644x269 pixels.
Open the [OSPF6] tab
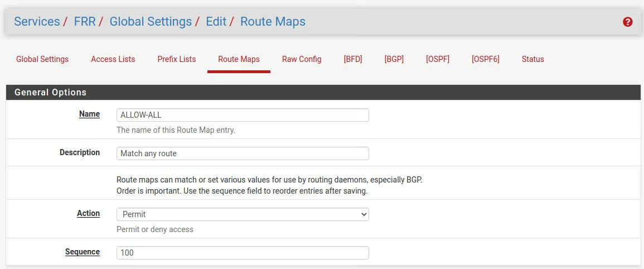[x=485, y=59]
